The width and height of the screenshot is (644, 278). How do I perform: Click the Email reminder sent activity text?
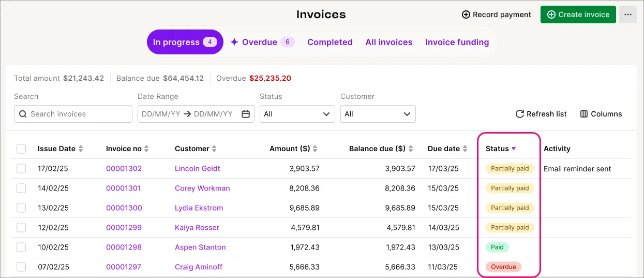[577, 168]
